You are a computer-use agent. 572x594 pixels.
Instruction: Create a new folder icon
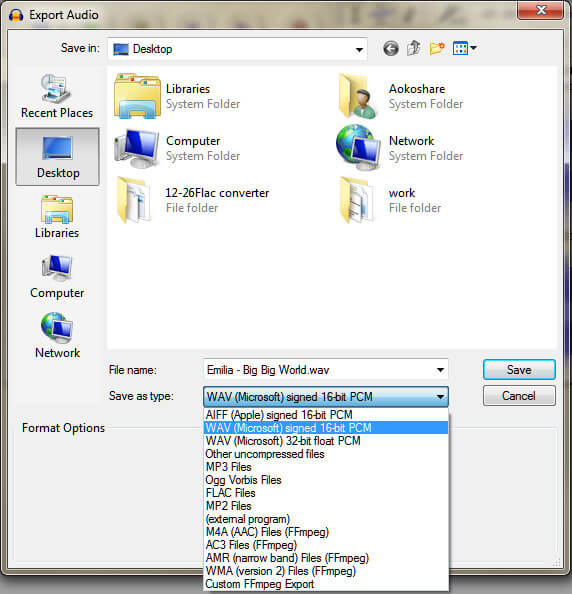tap(437, 48)
